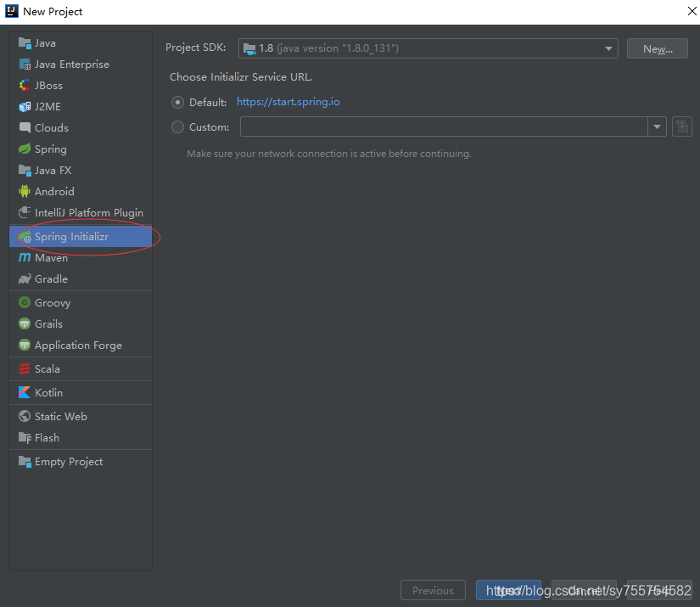The height and width of the screenshot is (607, 700).
Task: Select the Grails entry text
Action: pyautogui.click(x=48, y=323)
